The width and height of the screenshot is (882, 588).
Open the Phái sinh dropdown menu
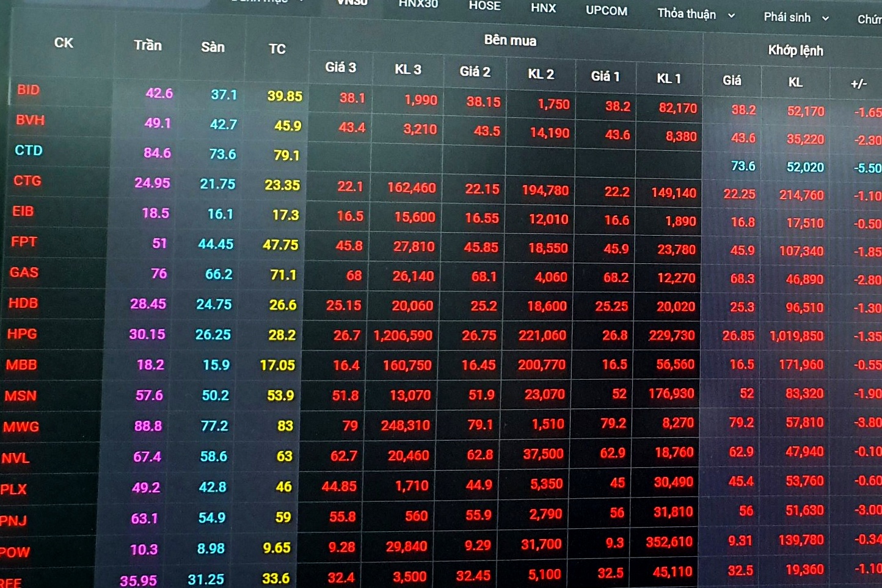pyautogui.click(x=796, y=18)
